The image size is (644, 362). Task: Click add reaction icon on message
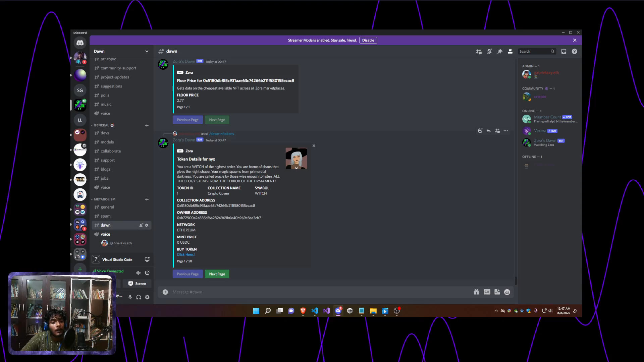[x=480, y=131]
